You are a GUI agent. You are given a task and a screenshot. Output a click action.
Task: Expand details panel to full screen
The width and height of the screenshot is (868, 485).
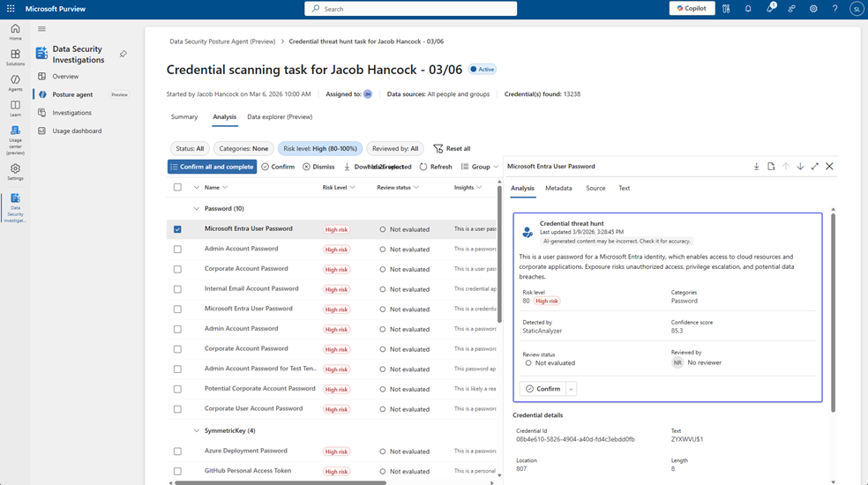point(814,167)
